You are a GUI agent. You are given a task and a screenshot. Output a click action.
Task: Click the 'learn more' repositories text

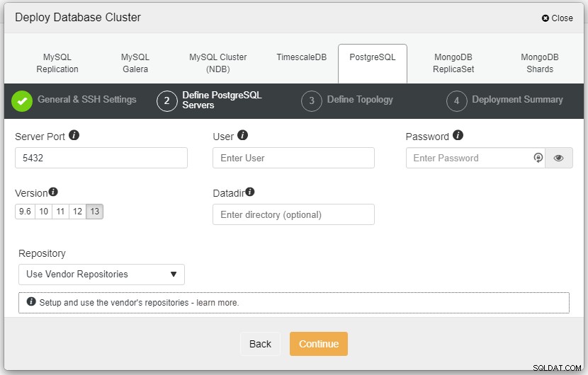[217, 302]
